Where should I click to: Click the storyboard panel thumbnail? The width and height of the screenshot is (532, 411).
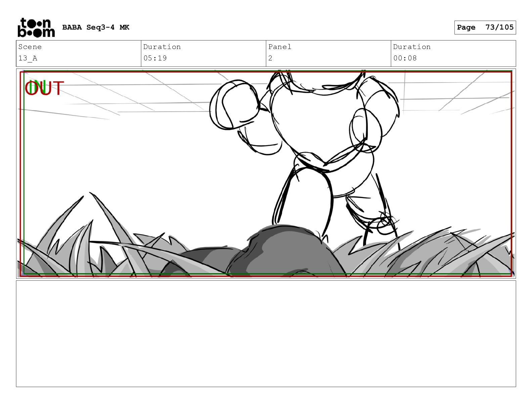pyautogui.click(x=266, y=174)
